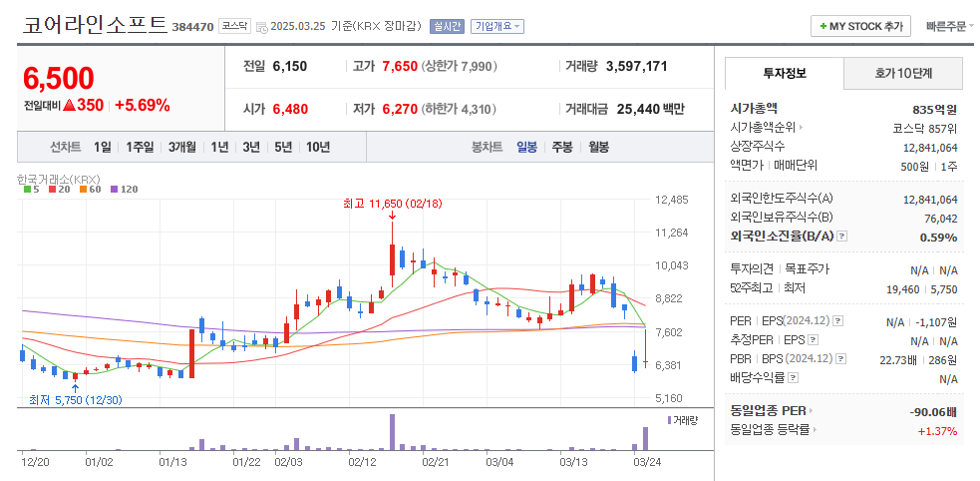This screenshot has width=980, height=481.
Task: Click the 03/24 date label on chart axis
Action: (x=647, y=462)
